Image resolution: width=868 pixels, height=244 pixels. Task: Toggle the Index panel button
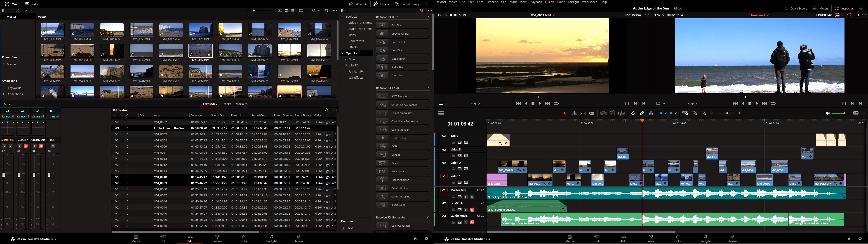pyautogui.click(x=32, y=4)
